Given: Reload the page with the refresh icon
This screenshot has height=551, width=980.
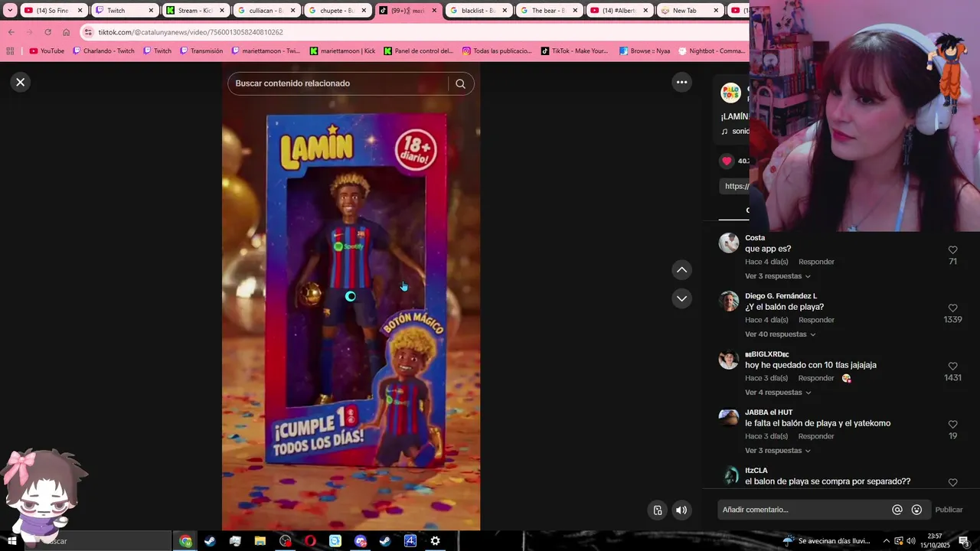Looking at the screenshot, I should tap(47, 32).
